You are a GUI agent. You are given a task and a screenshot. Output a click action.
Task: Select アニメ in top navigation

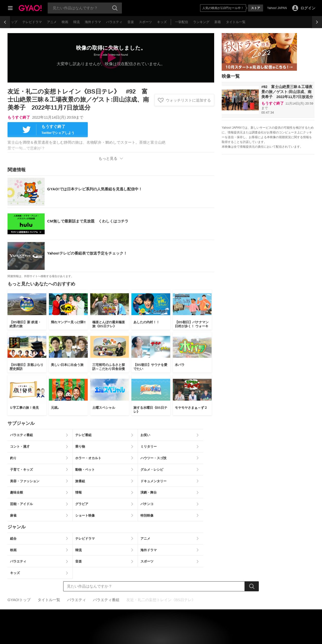pos(52,22)
